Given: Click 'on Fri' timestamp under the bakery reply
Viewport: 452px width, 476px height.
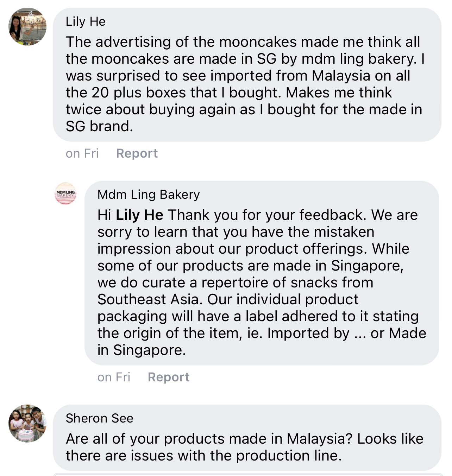Looking at the screenshot, I should [x=114, y=377].
